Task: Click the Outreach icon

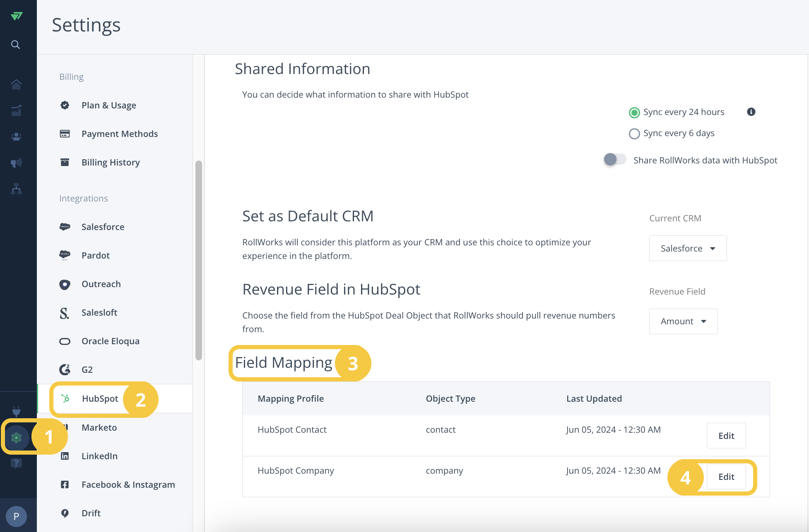Action: 65,284
